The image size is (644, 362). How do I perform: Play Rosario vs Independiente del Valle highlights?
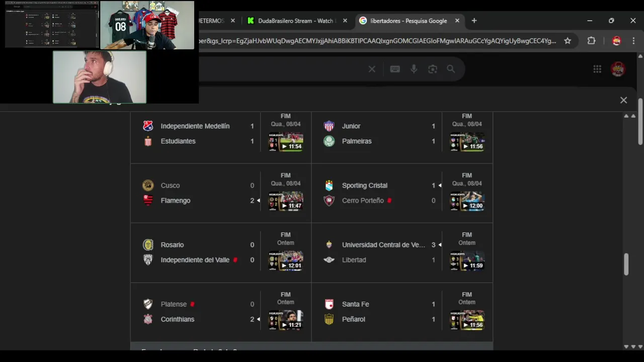click(286, 260)
